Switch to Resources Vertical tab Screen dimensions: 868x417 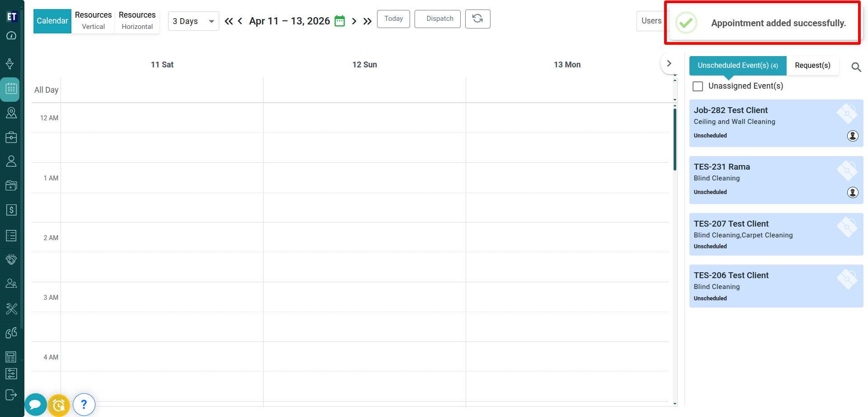(93, 21)
